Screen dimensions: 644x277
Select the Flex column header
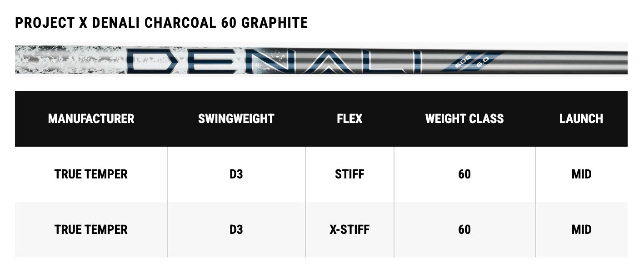pyautogui.click(x=349, y=119)
